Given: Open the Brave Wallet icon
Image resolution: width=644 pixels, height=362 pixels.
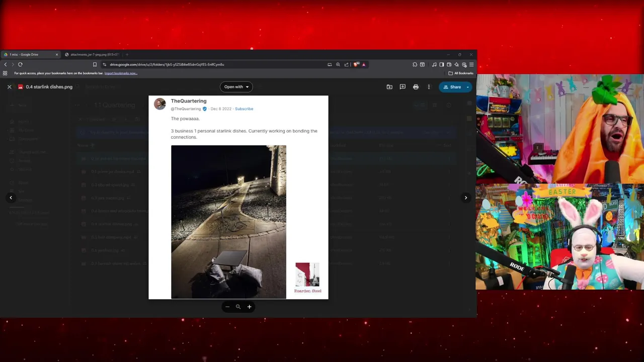Looking at the screenshot, I should pos(449,64).
